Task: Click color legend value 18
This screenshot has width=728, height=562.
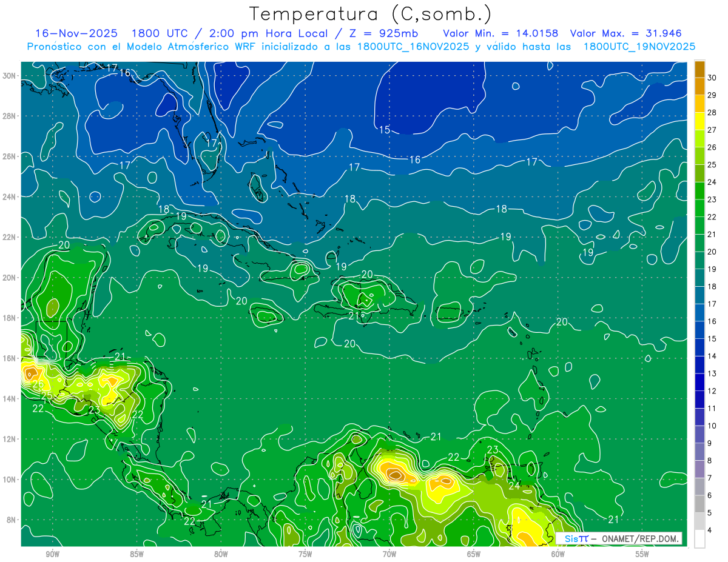Action: 712,286
